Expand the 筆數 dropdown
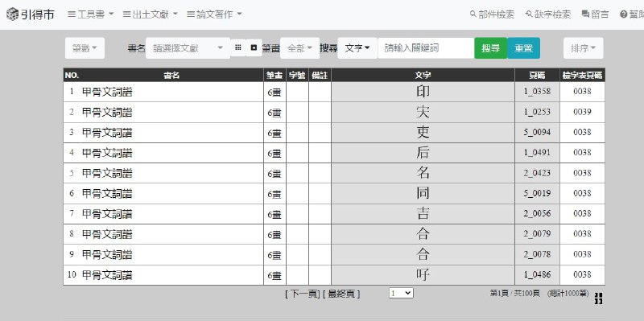644x321 pixels. 85,48
